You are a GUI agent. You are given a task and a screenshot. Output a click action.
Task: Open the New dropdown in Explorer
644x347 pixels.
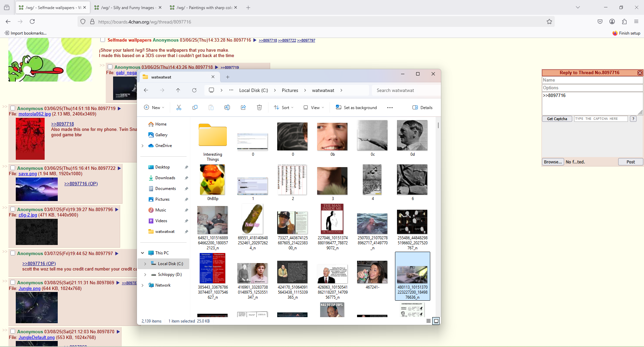pyautogui.click(x=154, y=107)
